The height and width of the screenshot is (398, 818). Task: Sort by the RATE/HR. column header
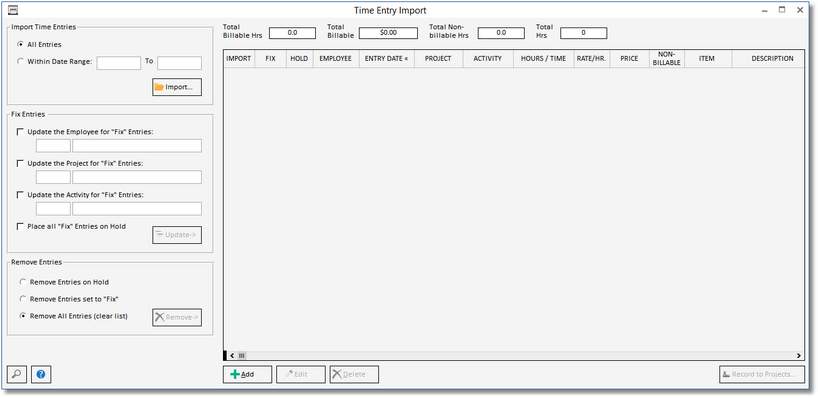pyautogui.click(x=592, y=58)
